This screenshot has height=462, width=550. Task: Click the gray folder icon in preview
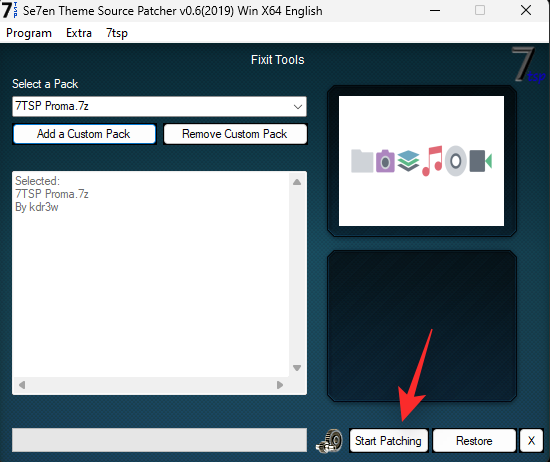(362, 161)
